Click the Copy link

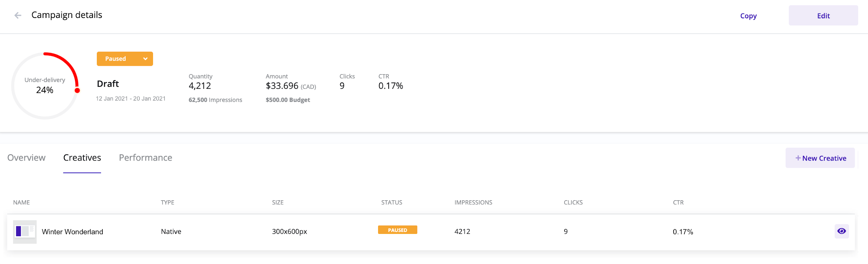[748, 16]
